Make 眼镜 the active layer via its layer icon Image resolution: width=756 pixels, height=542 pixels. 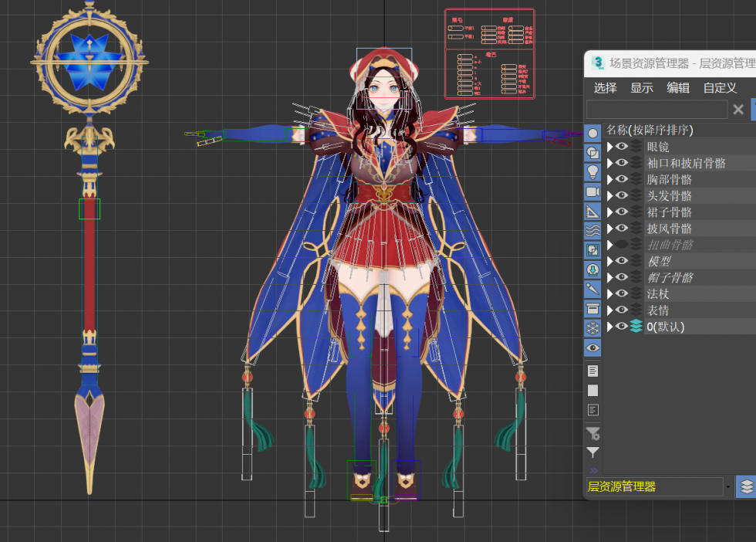point(636,147)
